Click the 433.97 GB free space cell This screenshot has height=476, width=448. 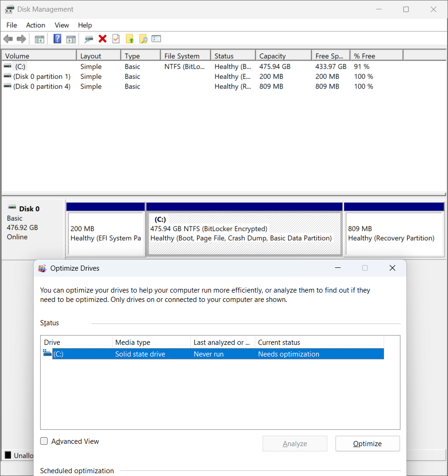(330, 66)
